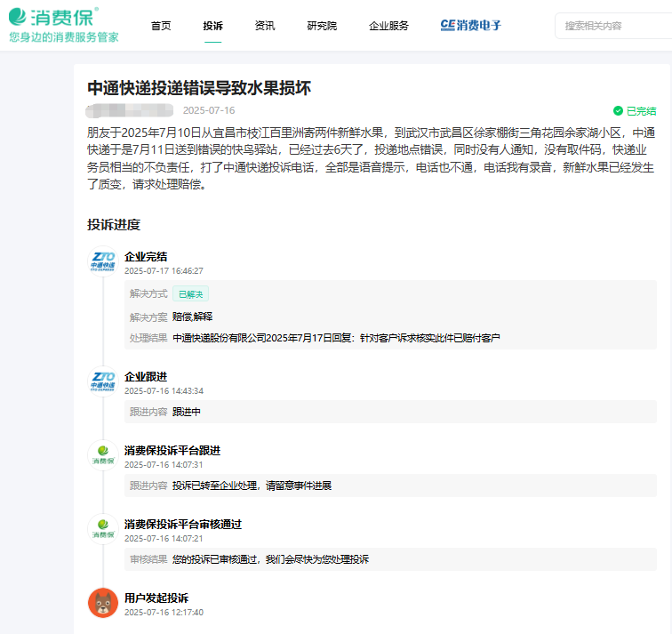Open 企业服务 menu item
672x634 pixels.
tap(388, 26)
